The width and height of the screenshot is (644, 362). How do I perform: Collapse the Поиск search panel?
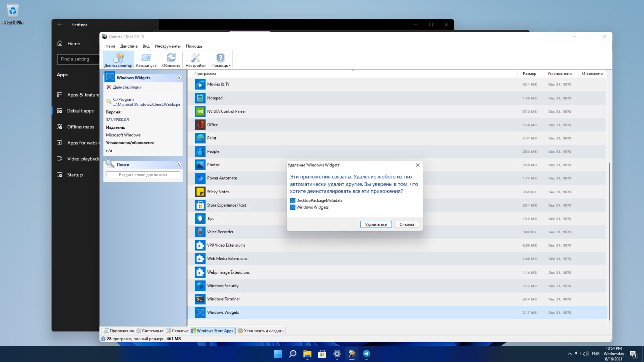pyautogui.click(x=178, y=164)
